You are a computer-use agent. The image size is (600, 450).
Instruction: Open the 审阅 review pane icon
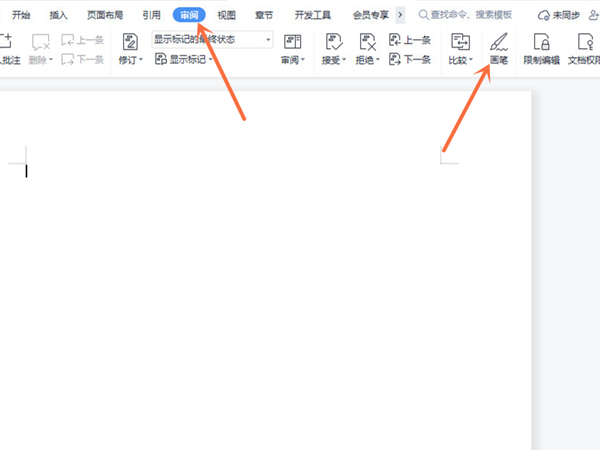click(x=292, y=42)
